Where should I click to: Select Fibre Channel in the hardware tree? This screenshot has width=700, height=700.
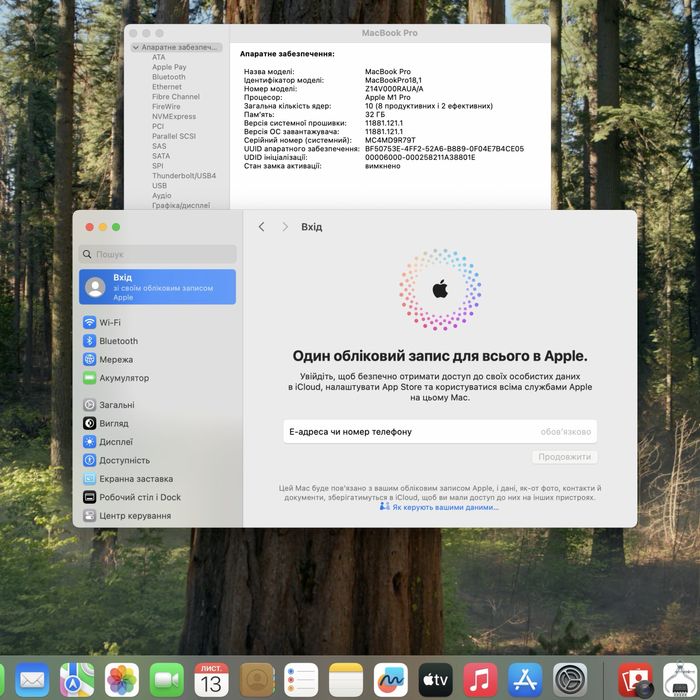coord(176,96)
